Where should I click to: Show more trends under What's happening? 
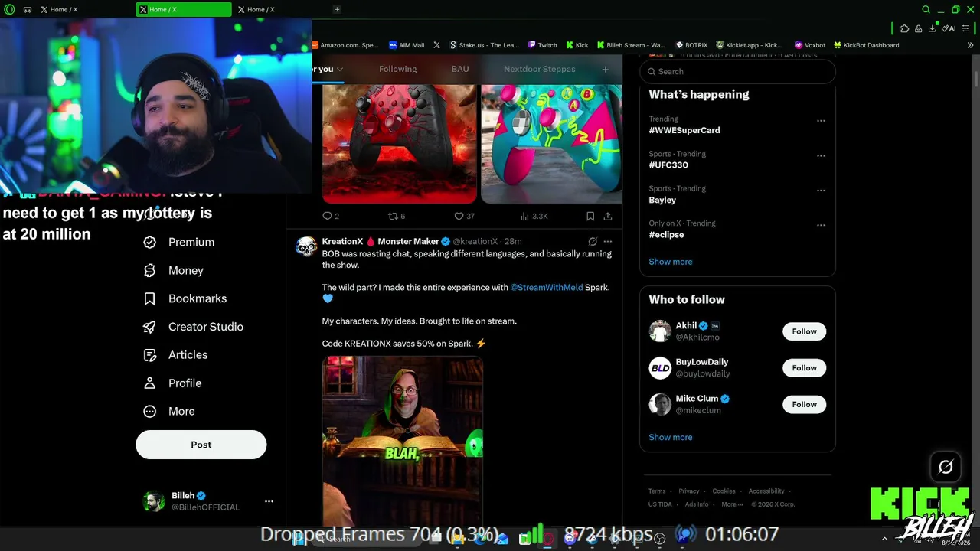coord(671,262)
